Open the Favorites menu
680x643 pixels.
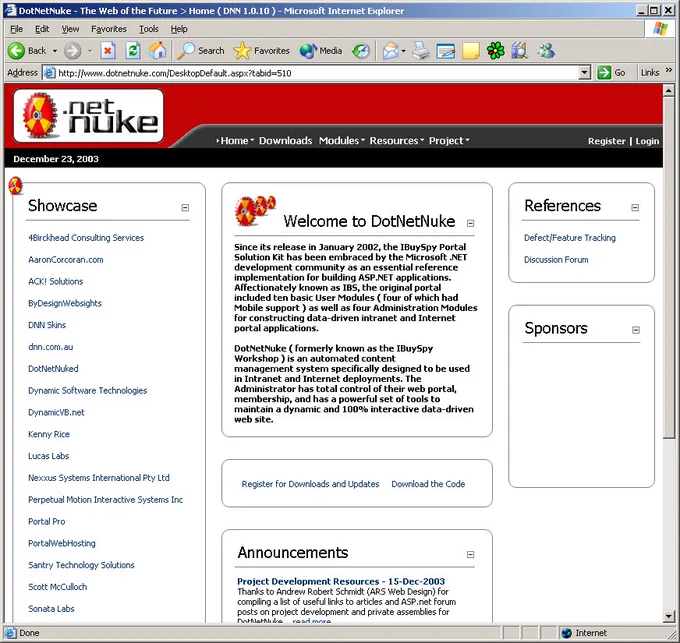(x=109, y=29)
